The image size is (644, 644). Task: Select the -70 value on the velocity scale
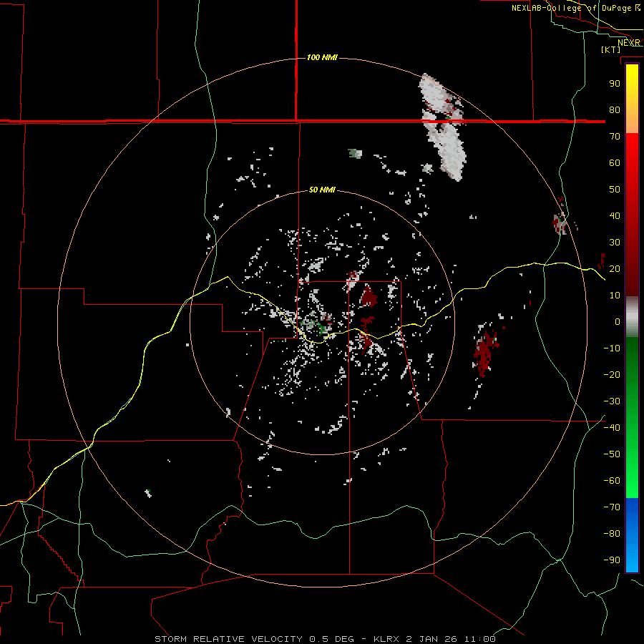tap(612, 507)
